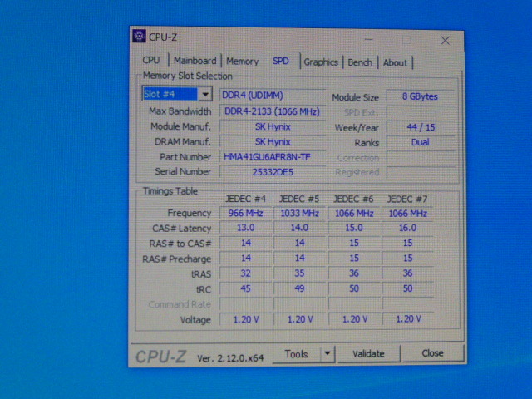This screenshot has height=399, width=532.
Task: Open the Graphics tab
Action: pyautogui.click(x=321, y=62)
